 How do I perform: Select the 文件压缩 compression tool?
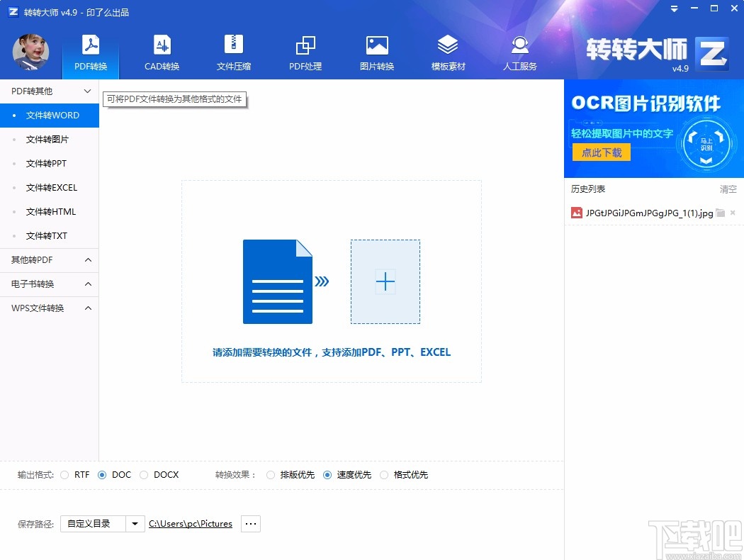234,51
